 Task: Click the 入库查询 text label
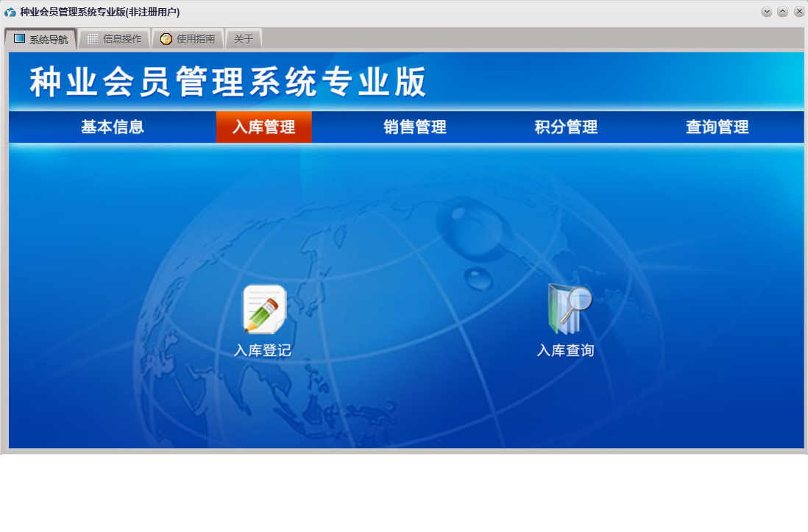pos(565,351)
